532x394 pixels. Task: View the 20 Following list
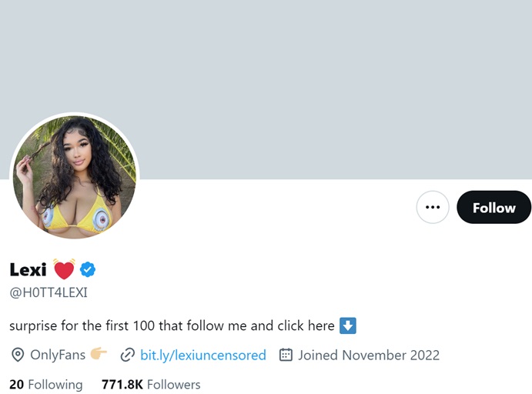pyautogui.click(x=46, y=384)
